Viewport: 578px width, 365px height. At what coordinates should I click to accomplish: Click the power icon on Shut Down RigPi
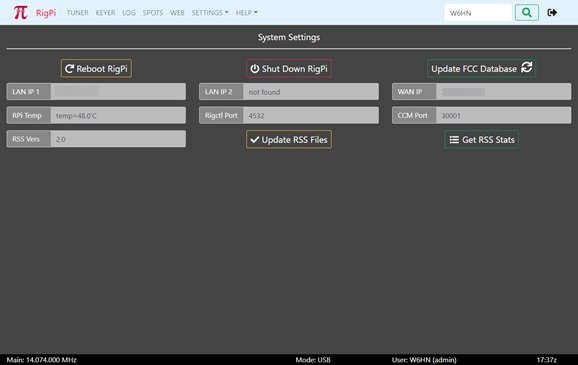(255, 69)
